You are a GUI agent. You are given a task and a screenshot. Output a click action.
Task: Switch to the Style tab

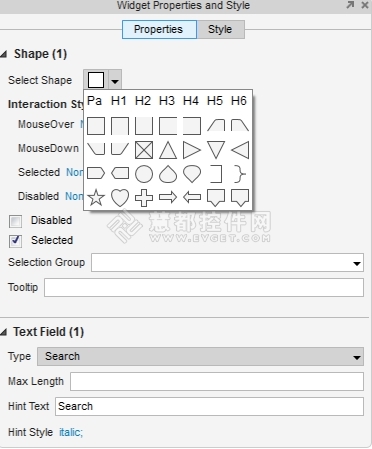(x=220, y=29)
